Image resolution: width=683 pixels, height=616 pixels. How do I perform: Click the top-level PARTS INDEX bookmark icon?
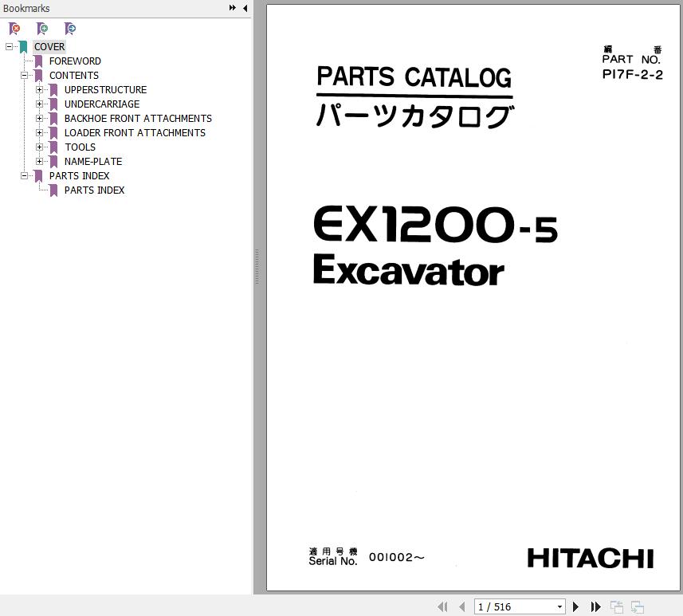tap(38, 176)
